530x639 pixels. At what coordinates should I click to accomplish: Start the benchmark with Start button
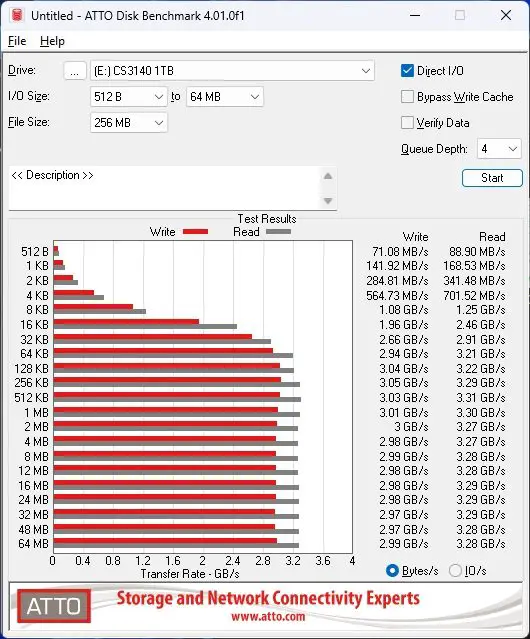[492, 178]
